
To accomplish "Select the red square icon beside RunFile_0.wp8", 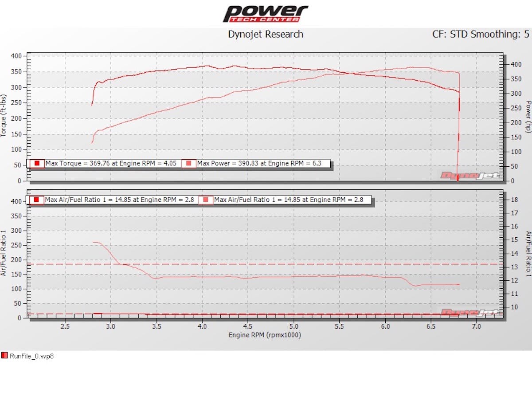I will [4, 356].
